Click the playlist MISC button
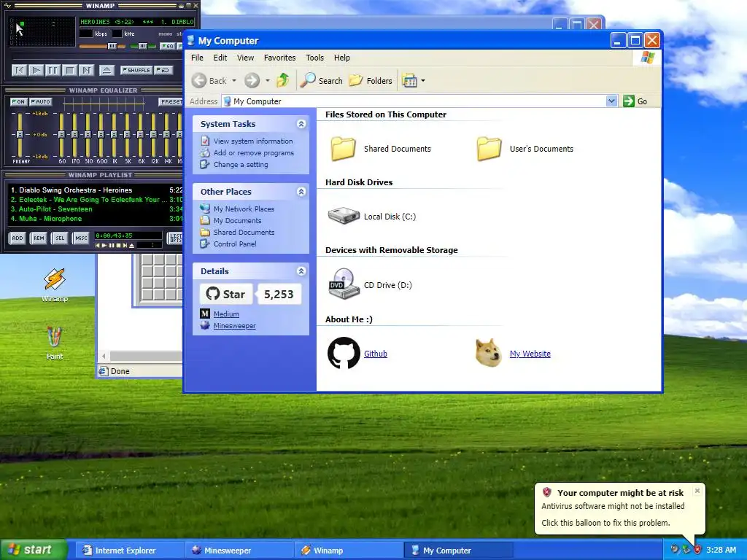The width and height of the screenshot is (747, 560). point(81,238)
